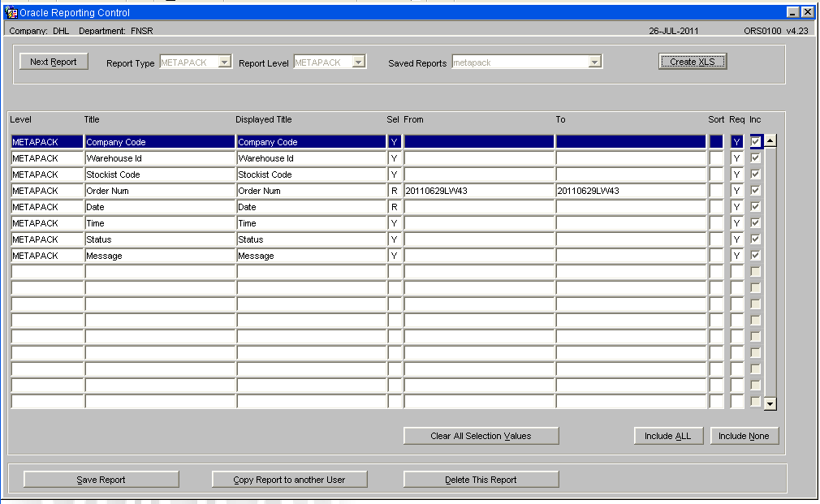This screenshot has width=820, height=504.
Task: Click the Create XLS button
Action: click(693, 62)
